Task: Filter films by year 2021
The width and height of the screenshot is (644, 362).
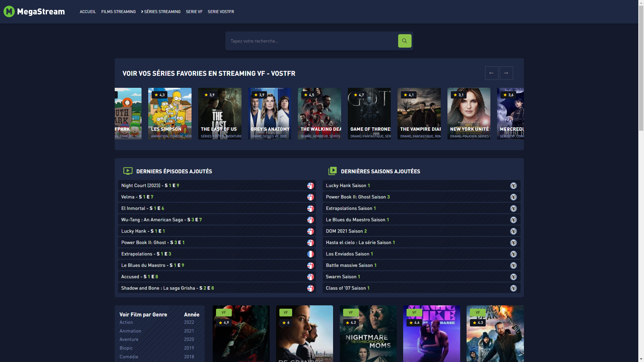Action: (189, 331)
